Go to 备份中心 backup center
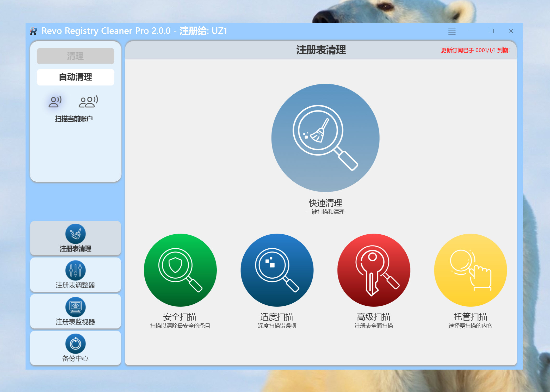The height and width of the screenshot is (392, 550). [x=75, y=348]
